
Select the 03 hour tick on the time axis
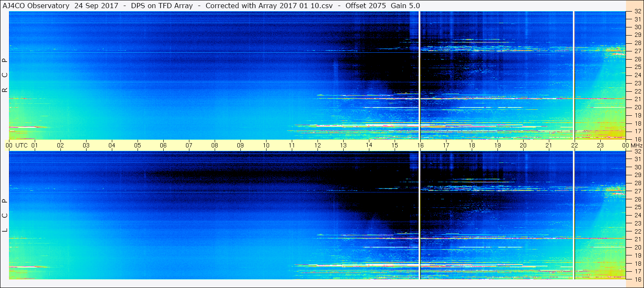pyautogui.click(x=86, y=145)
